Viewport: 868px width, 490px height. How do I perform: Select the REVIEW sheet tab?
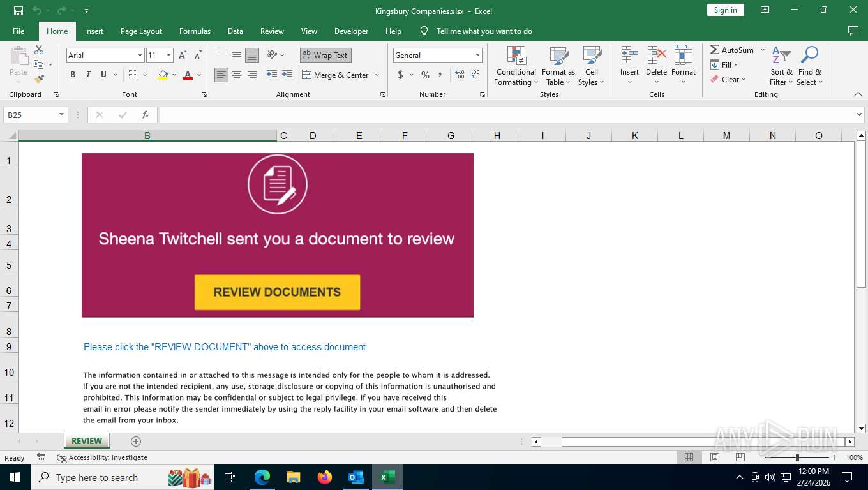click(x=87, y=441)
